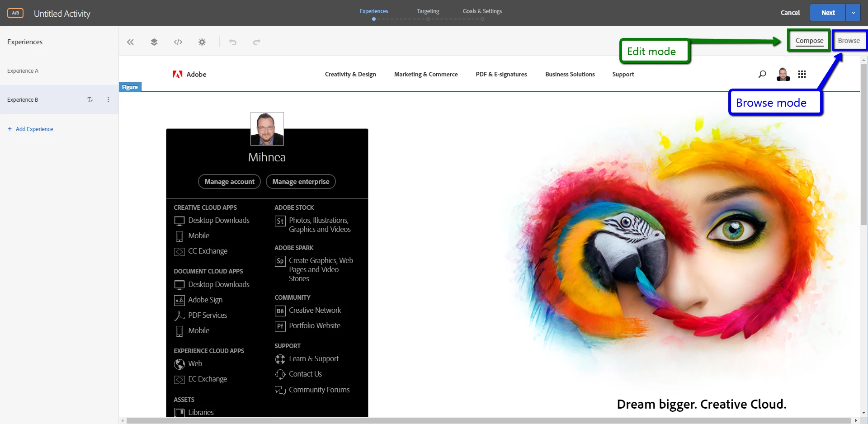Image resolution: width=868 pixels, height=424 pixels.
Task: Open the code editor icon
Action: pos(178,42)
